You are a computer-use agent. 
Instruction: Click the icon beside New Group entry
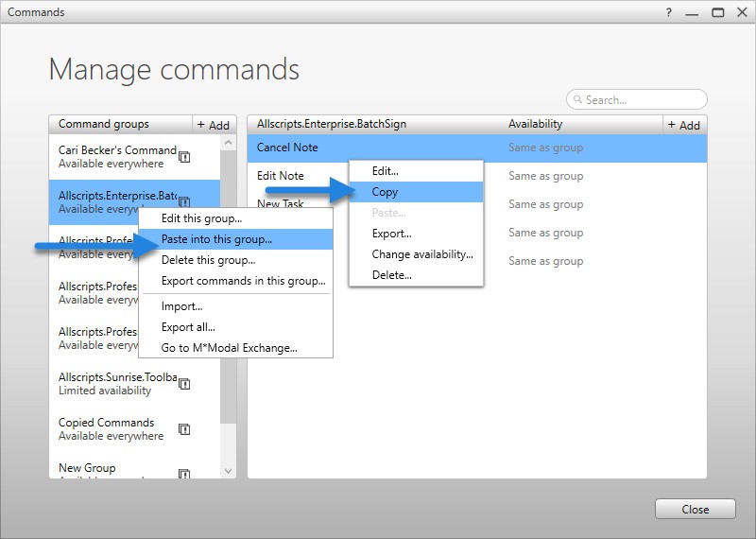tap(185, 474)
